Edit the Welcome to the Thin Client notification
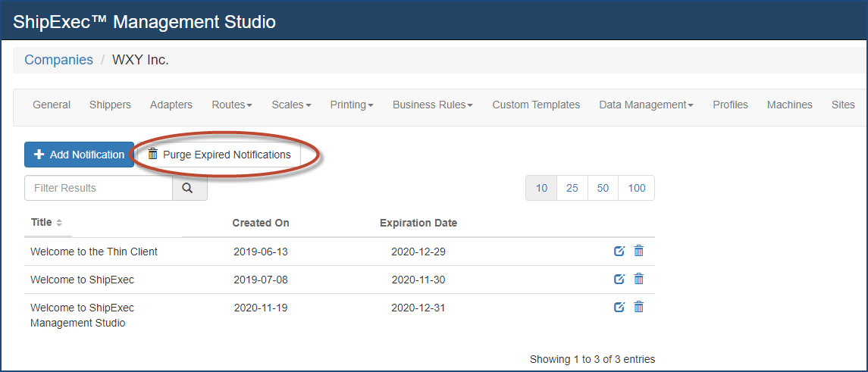The image size is (868, 372). click(619, 251)
